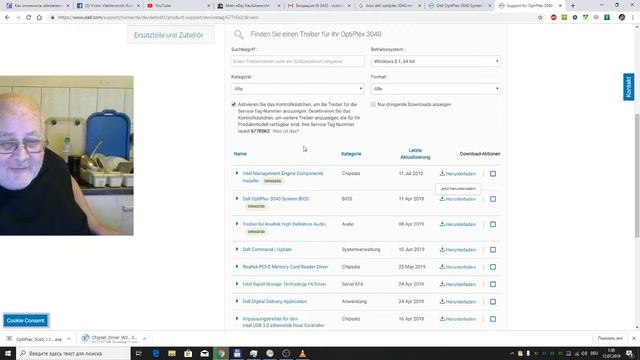
Task: Toggle the Service-Tag driver filter checkbox
Action: tap(234, 104)
